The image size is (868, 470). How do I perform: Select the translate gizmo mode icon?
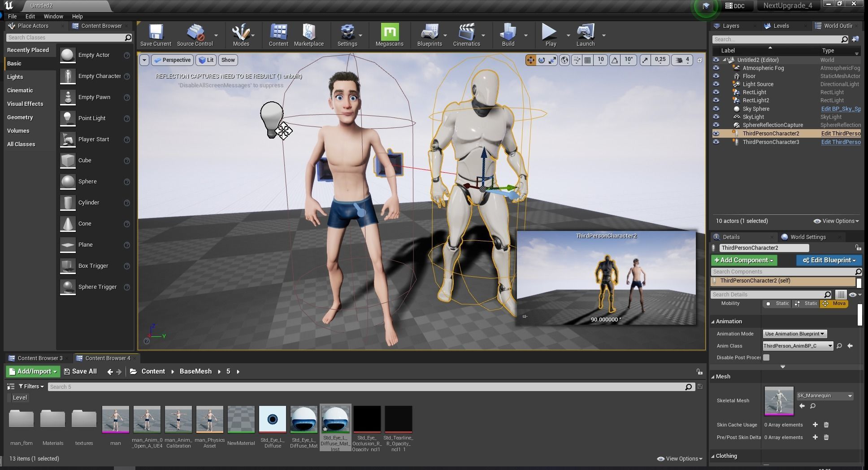tap(531, 60)
